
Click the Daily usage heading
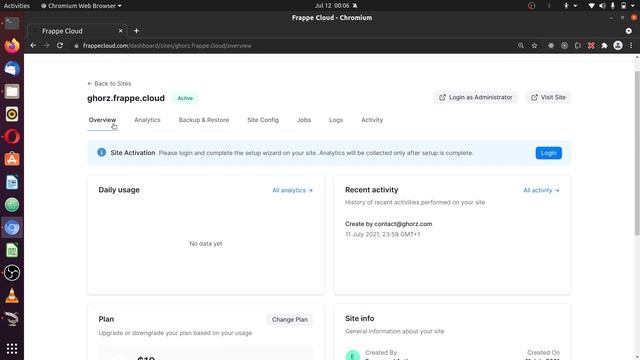click(119, 190)
